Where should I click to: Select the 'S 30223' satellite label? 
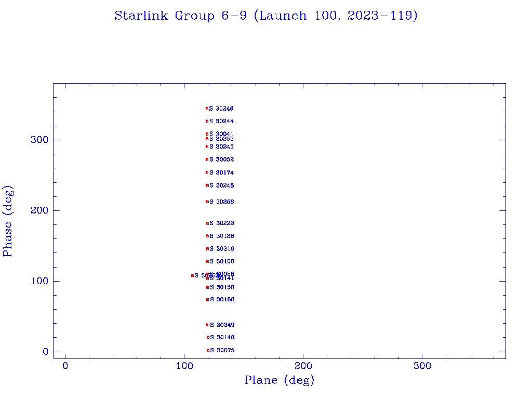point(221,223)
